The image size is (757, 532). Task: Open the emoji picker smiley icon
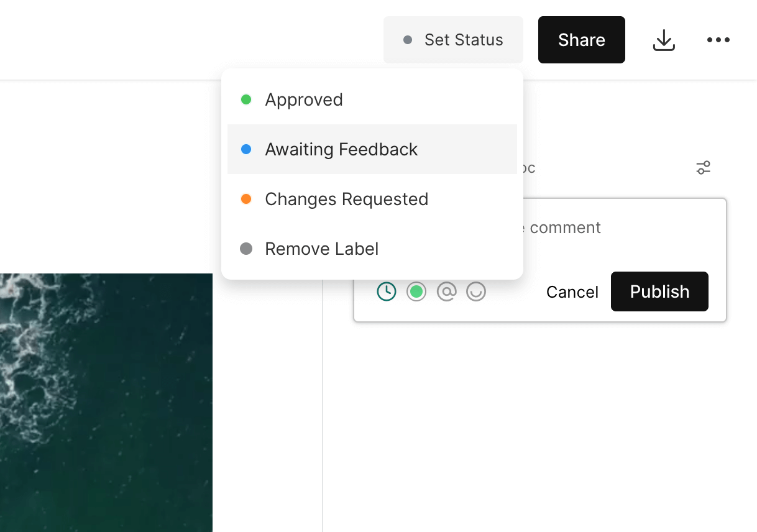click(476, 291)
